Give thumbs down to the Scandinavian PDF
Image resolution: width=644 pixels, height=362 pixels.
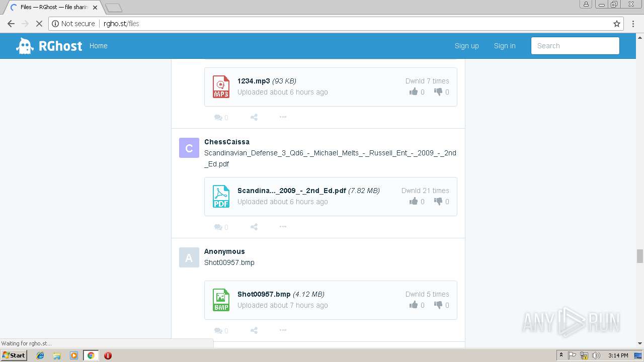coord(438,202)
